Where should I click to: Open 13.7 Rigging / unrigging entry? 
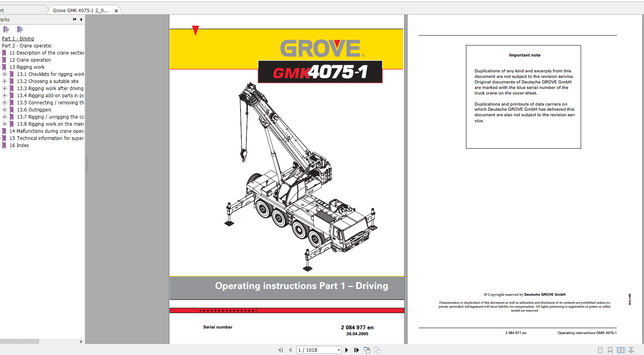(50, 117)
